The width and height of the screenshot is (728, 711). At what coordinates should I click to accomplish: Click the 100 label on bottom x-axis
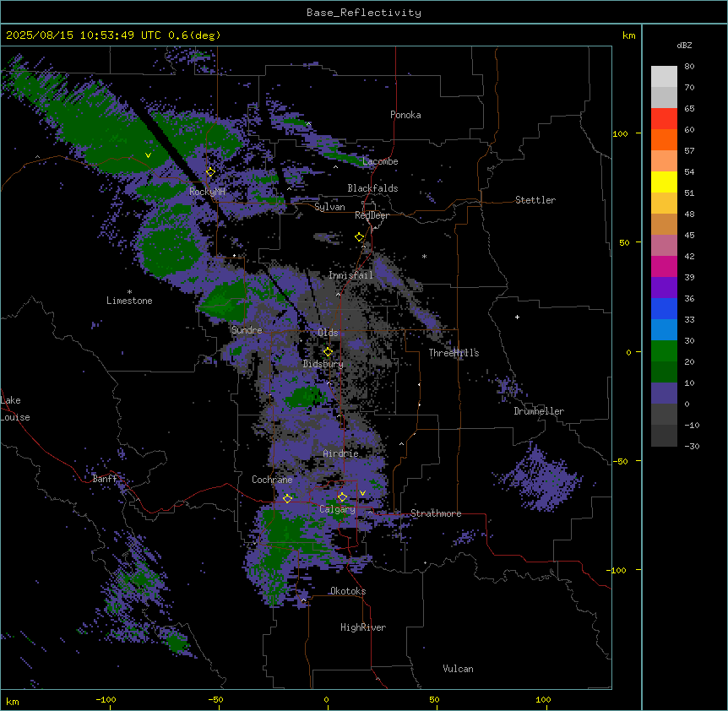click(x=543, y=699)
